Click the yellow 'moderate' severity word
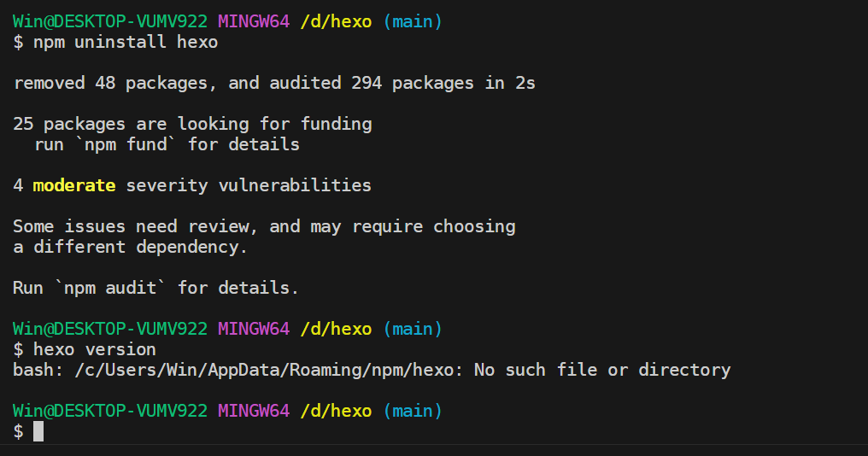The width and height of the screenshot is (868, 456). tap(74, 185)
